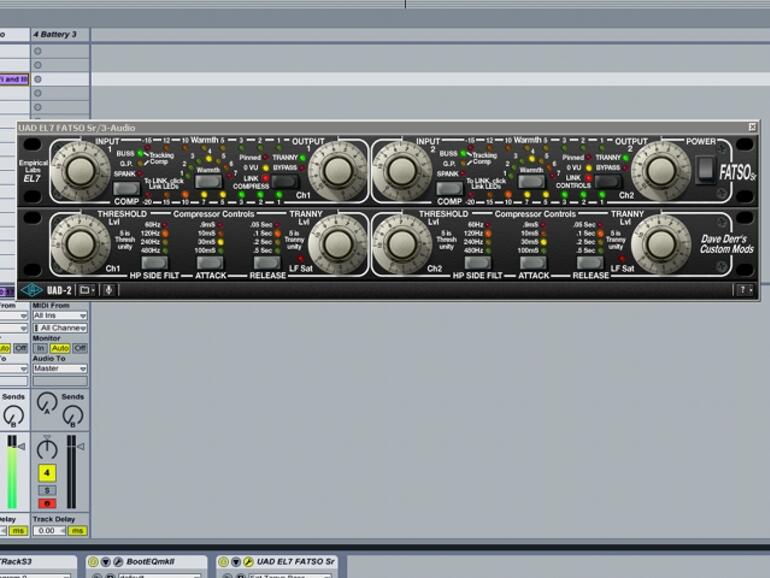Set Battery 3 monitor to In
The width and height of the screenshot is (770, 578).
tap(40, 348)
